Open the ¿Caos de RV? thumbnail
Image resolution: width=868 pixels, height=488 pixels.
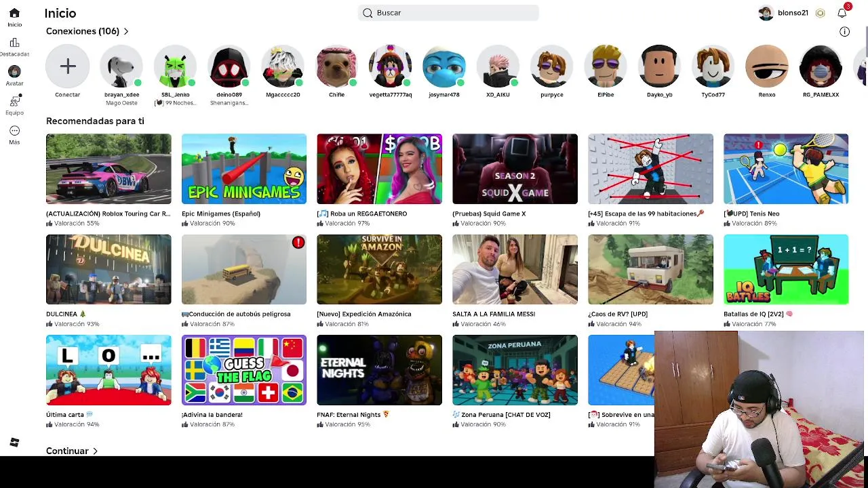tap(650, 270)
